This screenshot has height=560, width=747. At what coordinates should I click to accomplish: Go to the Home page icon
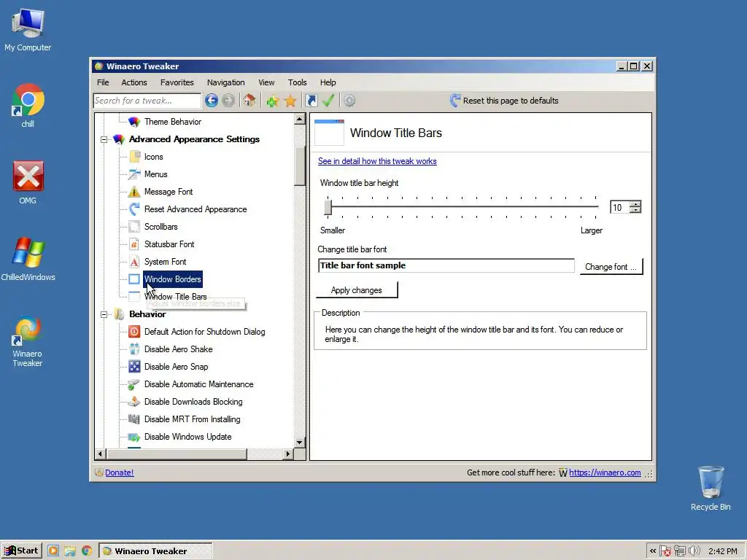point(249,101)
